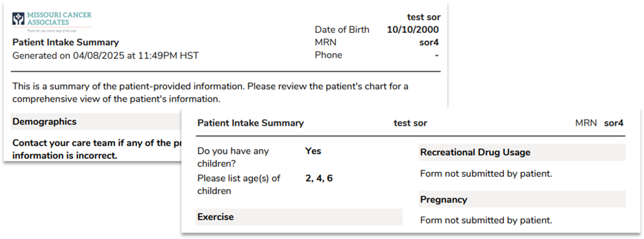Click Patient Intake Summary on the second page

coord(250,123)
